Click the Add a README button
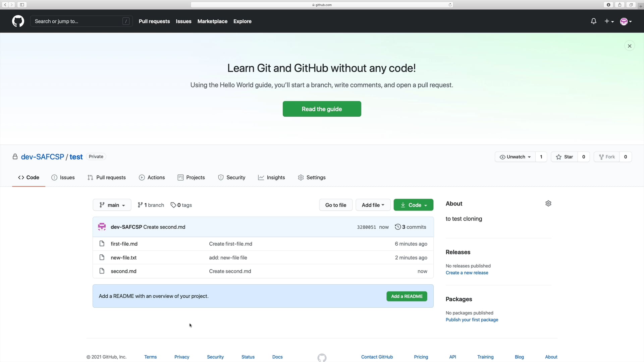This screenshot has width=644, height=362. tap(407, 296)
